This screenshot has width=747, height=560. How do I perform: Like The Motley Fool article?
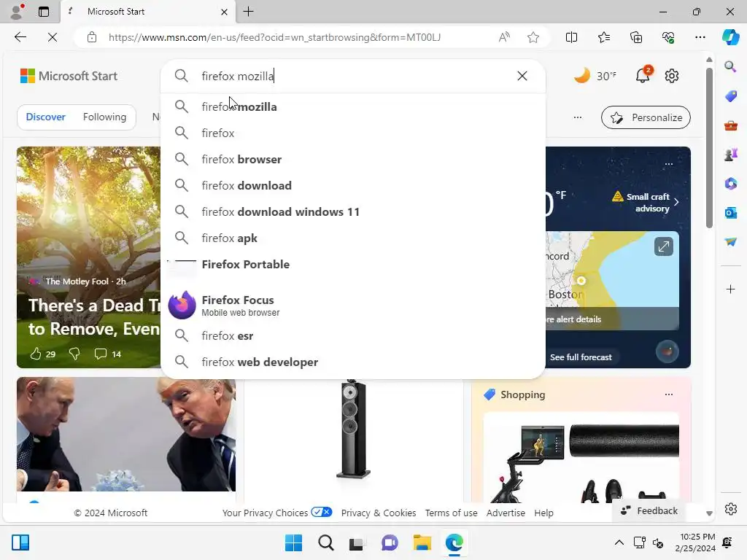36,354
